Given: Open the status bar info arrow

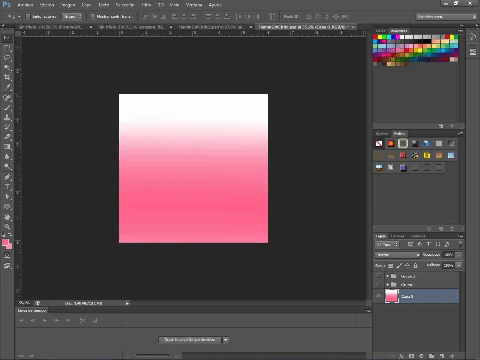Looking at the screenshot, I should (127, 303).
